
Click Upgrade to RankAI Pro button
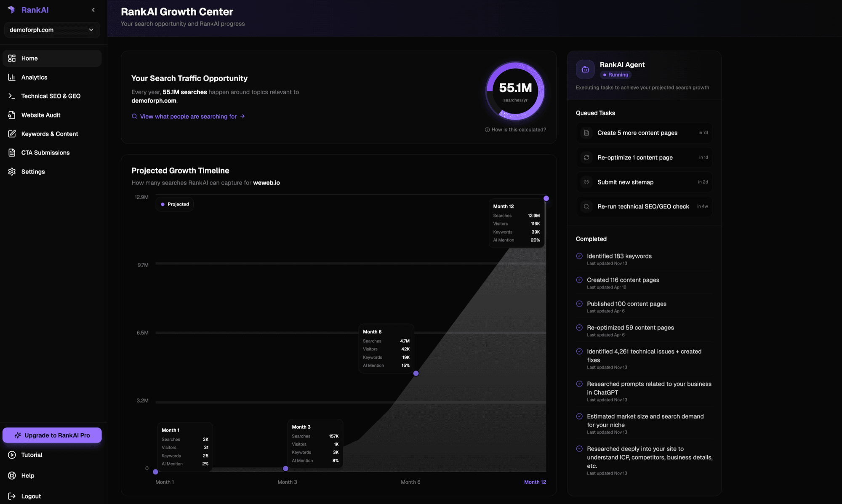[x=52, y=435]
